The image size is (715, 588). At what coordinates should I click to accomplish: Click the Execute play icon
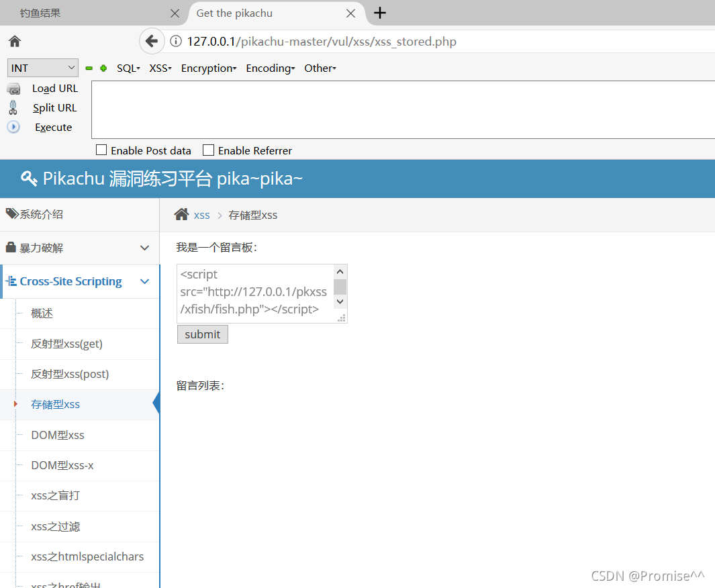[13, 127]
